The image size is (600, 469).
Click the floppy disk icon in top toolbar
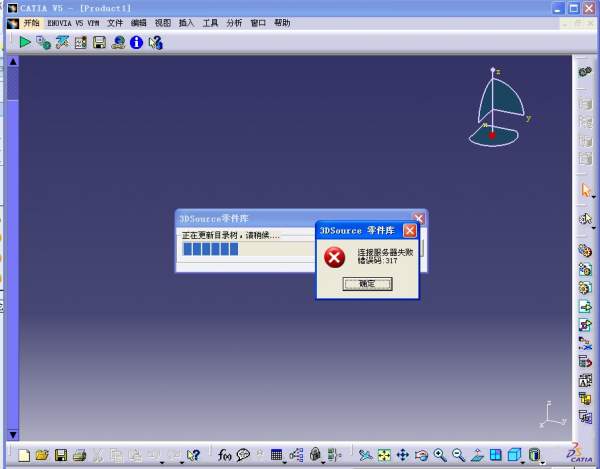(99, 42)
